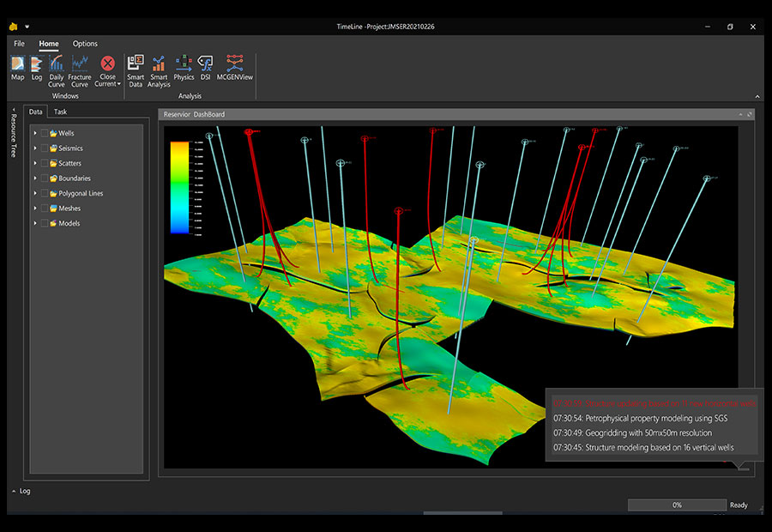The width and height of the screenshot is (772, 532).
Task: Check the Scatters checkbox
Action: point(45,163)
